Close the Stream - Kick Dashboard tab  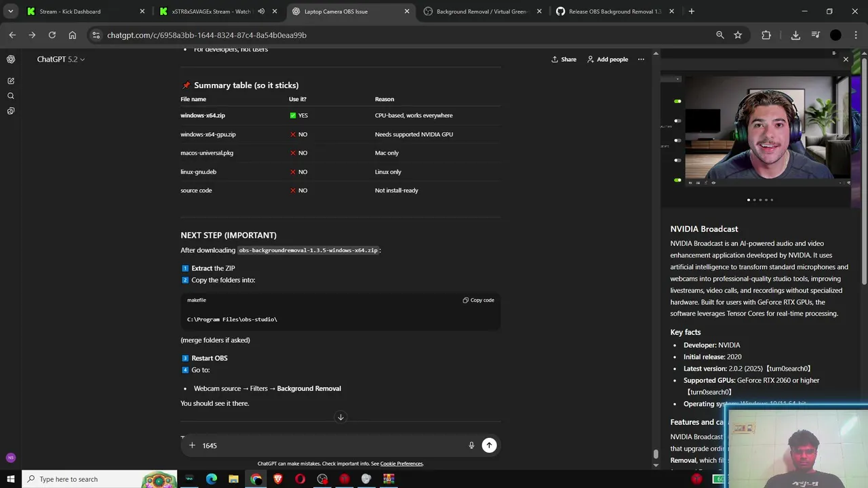click(x=142, y=12)
